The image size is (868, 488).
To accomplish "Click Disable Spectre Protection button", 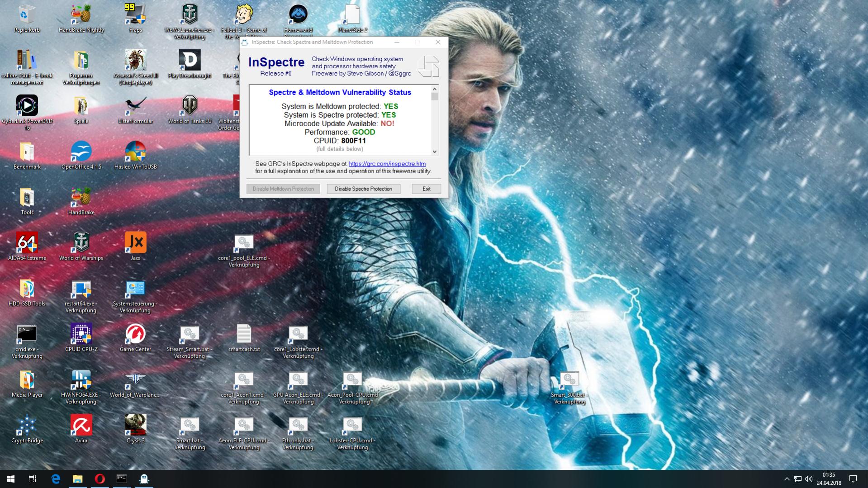I will point(363,189).
